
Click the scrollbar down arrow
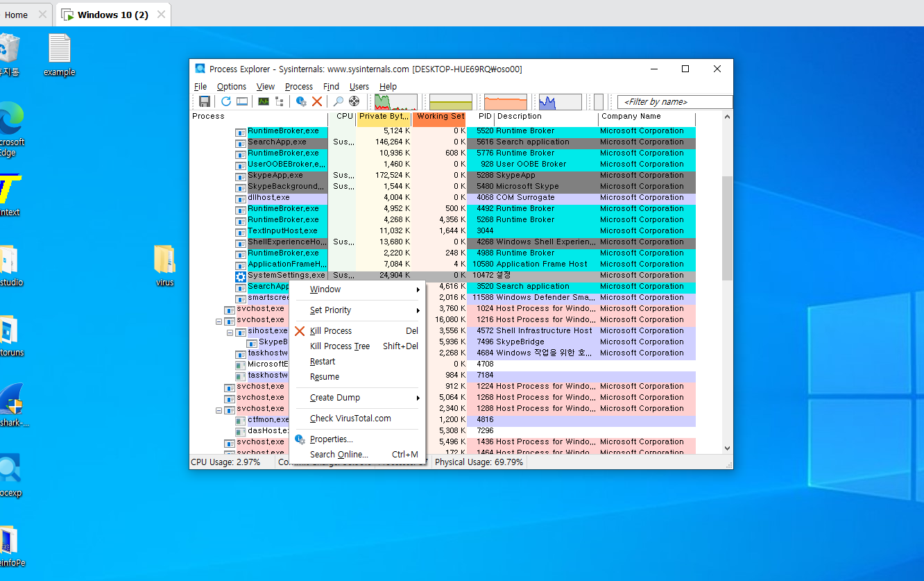tap(727, 448)
